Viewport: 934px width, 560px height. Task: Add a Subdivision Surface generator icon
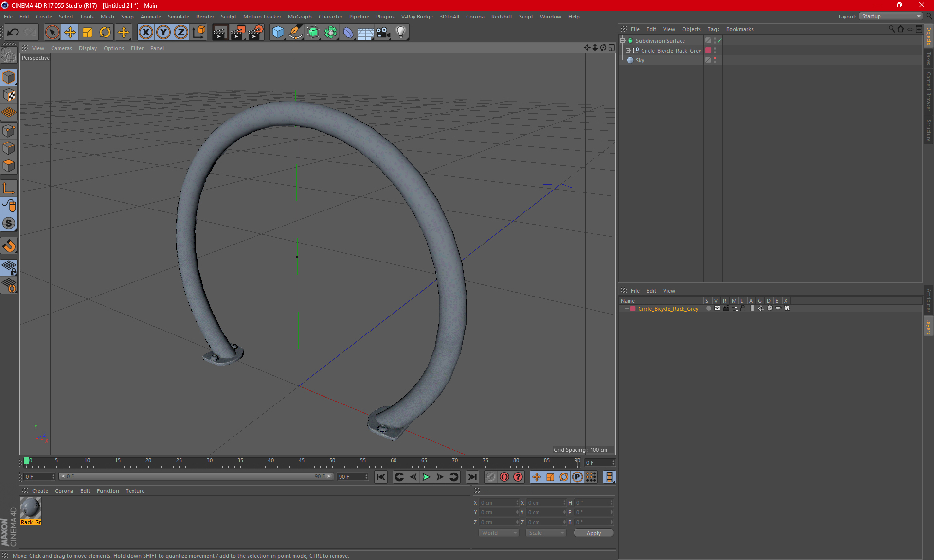(x=313, y=33)
